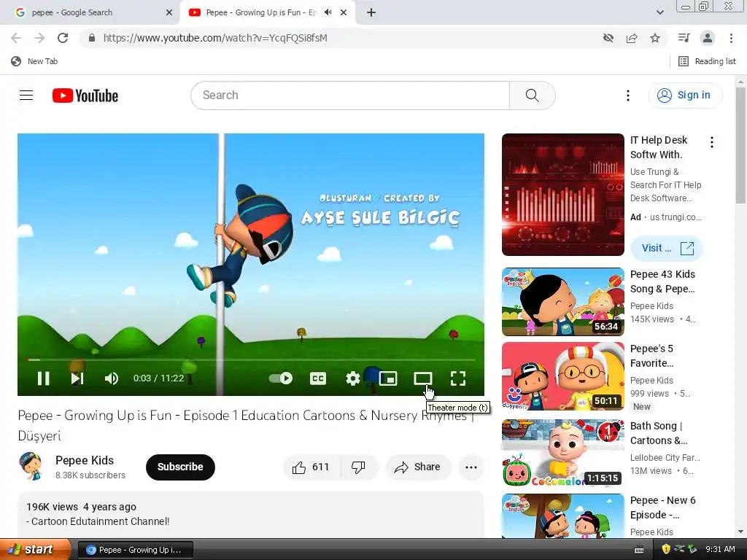747x560 pixels.
Task: Open the browser profile avatar
Action: [708, 38]
